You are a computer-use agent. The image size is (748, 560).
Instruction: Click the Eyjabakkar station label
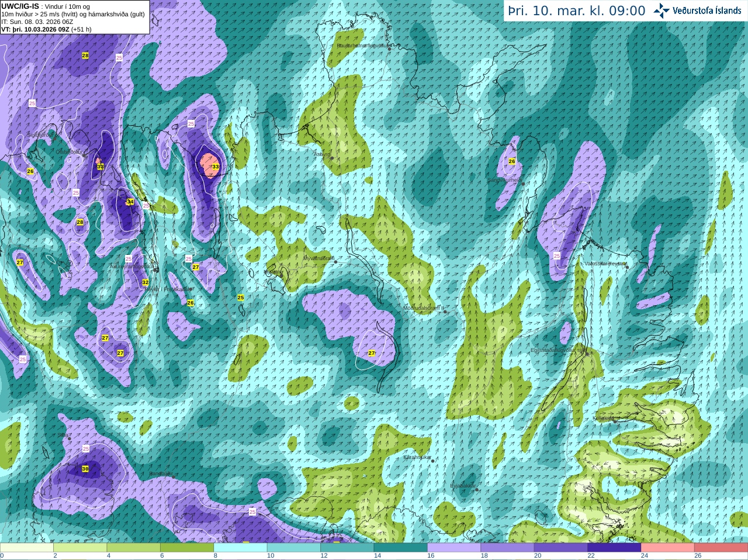(x=462, y=486)
